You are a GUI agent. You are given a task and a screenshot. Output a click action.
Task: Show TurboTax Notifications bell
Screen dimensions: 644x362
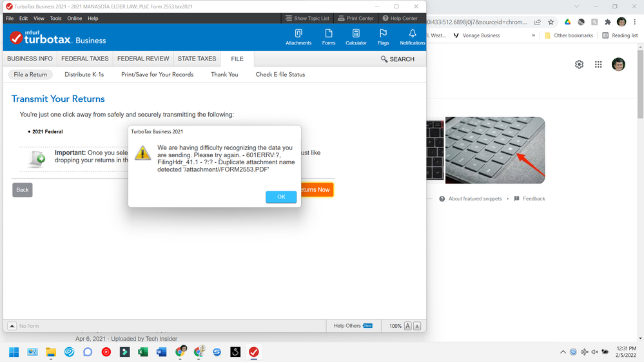click(413, 37)
